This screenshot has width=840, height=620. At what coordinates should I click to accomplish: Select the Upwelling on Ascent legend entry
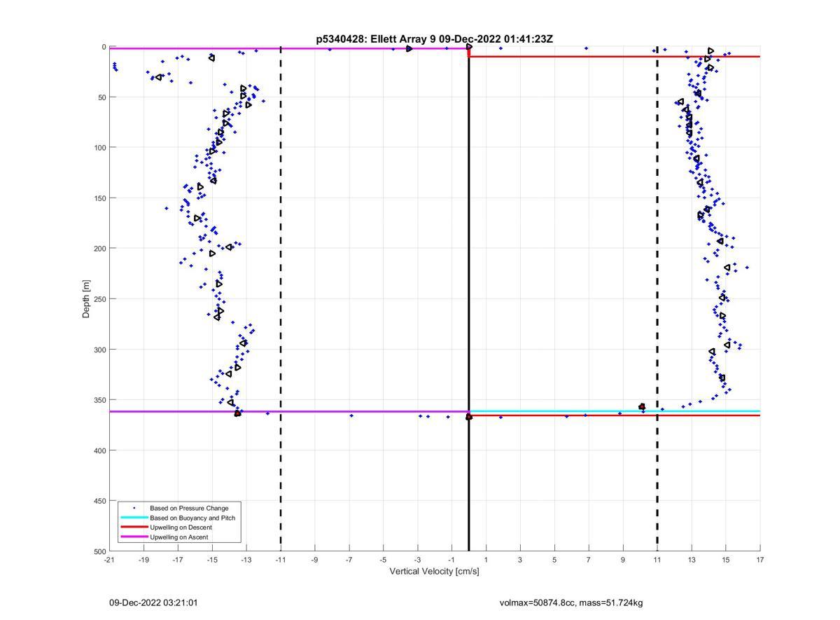coord(179,537)
